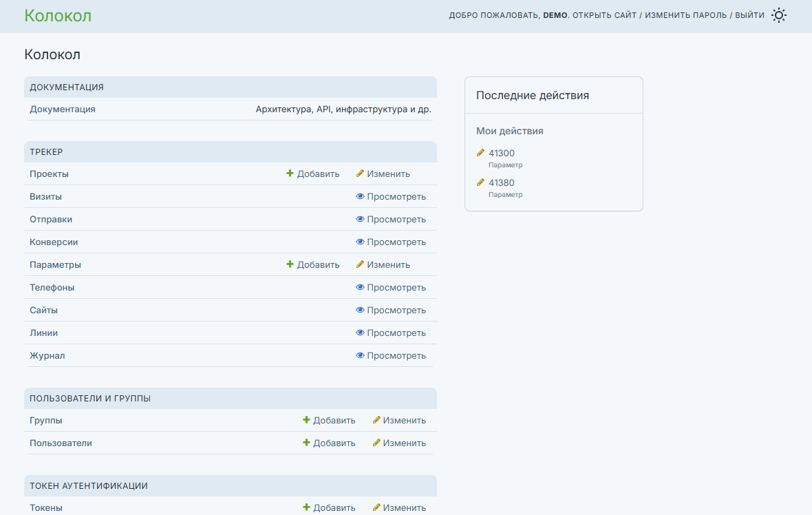Toggle the light/dark theme sun icon
The image size is (812, 515).
pyautogui.click(x=778, y=16)
